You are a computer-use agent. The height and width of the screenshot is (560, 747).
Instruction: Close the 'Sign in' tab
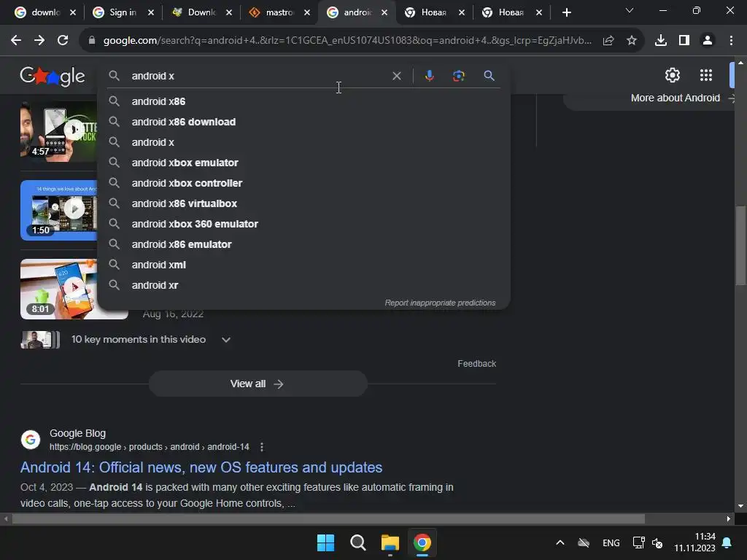(150, 12)
